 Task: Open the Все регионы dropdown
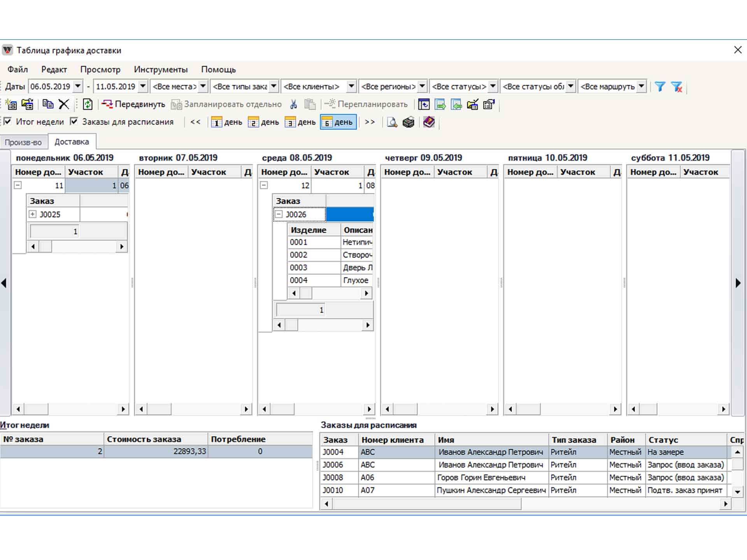(422, 86)
